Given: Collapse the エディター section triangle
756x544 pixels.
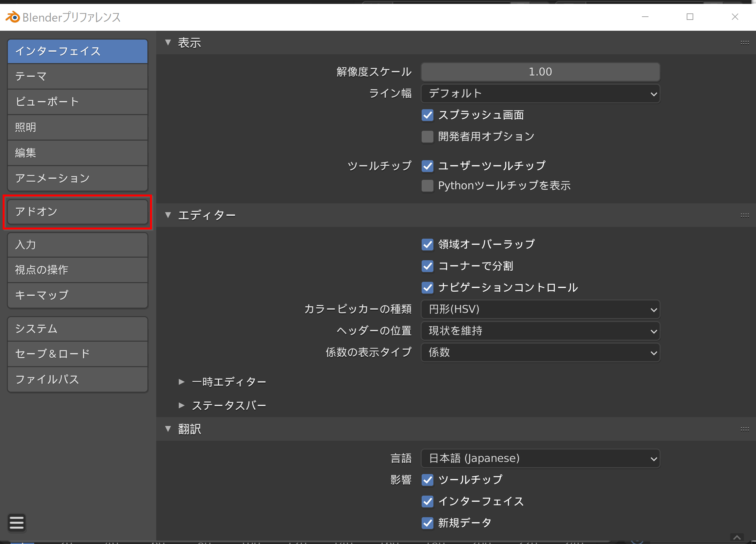Looking at the screenshot, I should [x=168, y=215].
